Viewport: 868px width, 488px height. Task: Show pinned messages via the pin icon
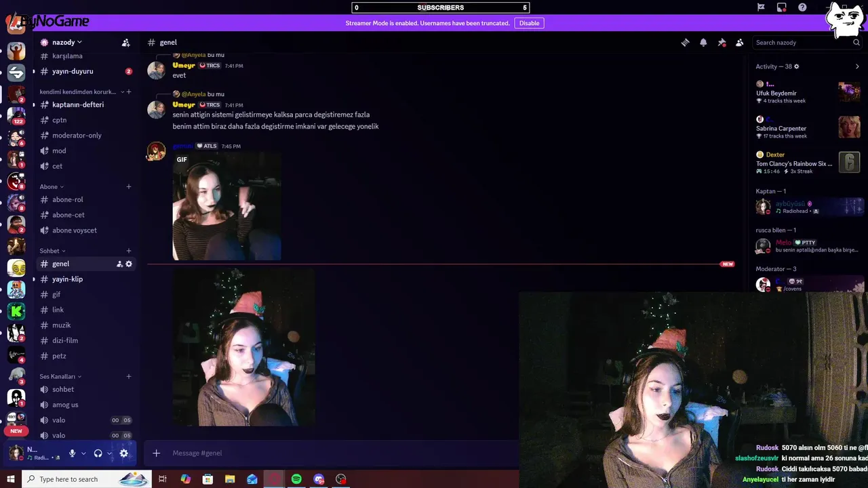[x=722, y=42]
